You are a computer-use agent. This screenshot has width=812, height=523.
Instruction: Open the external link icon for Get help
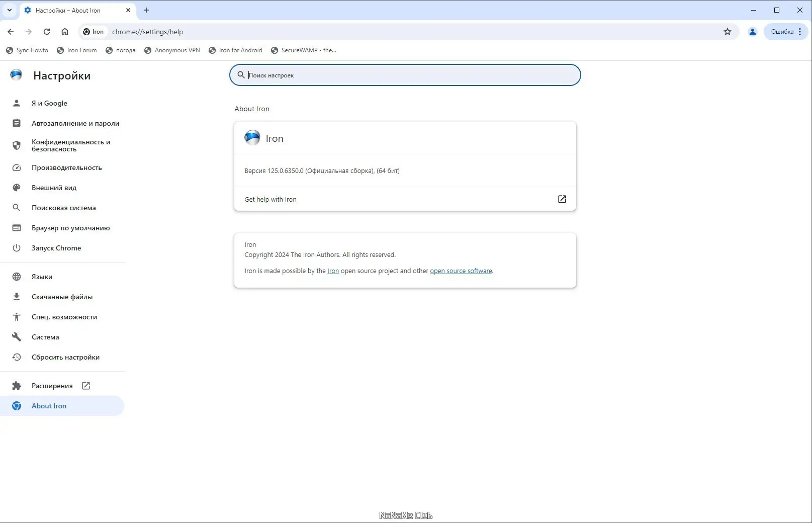pyautogui.click(x=562, y=199)
